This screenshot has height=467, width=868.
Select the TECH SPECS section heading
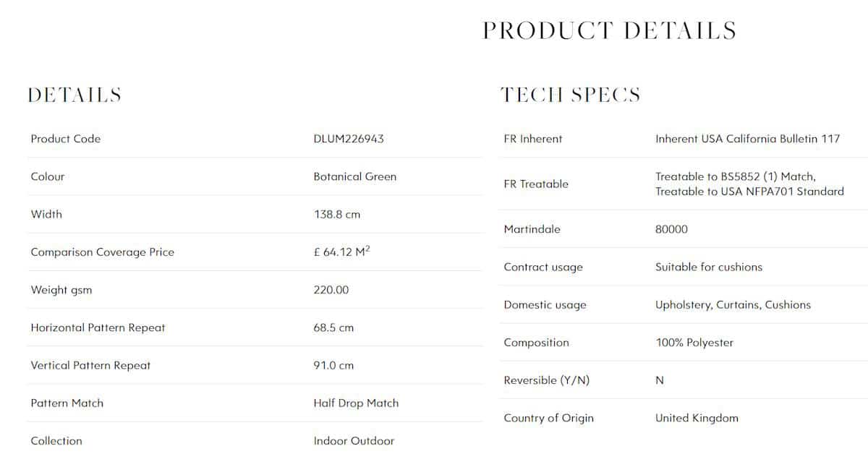(570, 95)
